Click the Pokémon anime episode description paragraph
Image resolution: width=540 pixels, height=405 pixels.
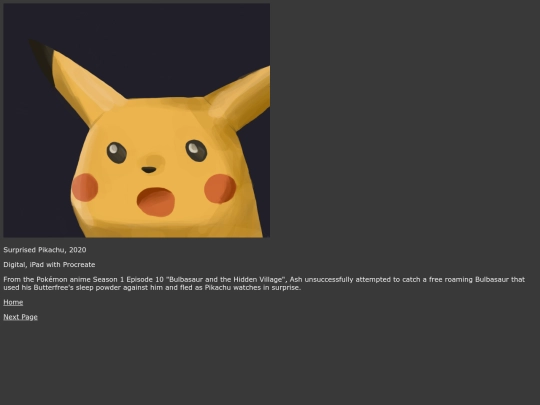tap(264, 283)
